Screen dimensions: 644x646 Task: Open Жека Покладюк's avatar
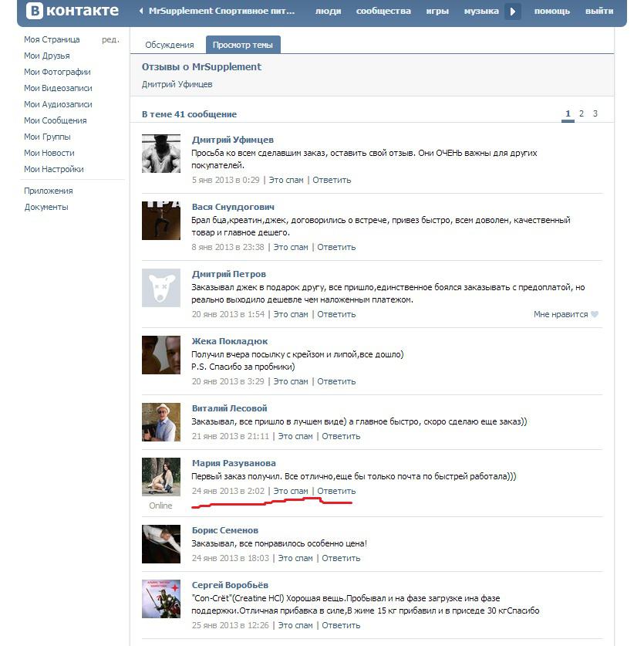[x=161, y=355]
